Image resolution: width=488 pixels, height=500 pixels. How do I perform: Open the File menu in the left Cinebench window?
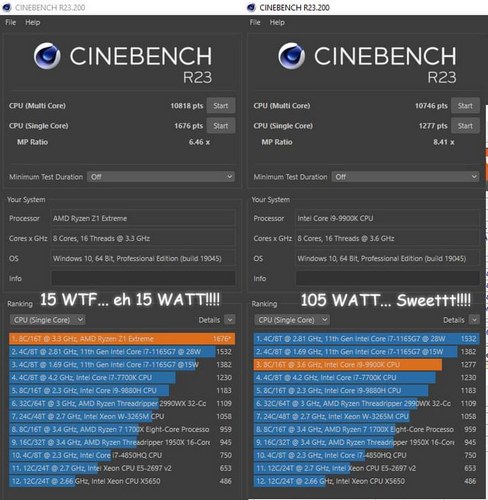[x=10, y=22]
